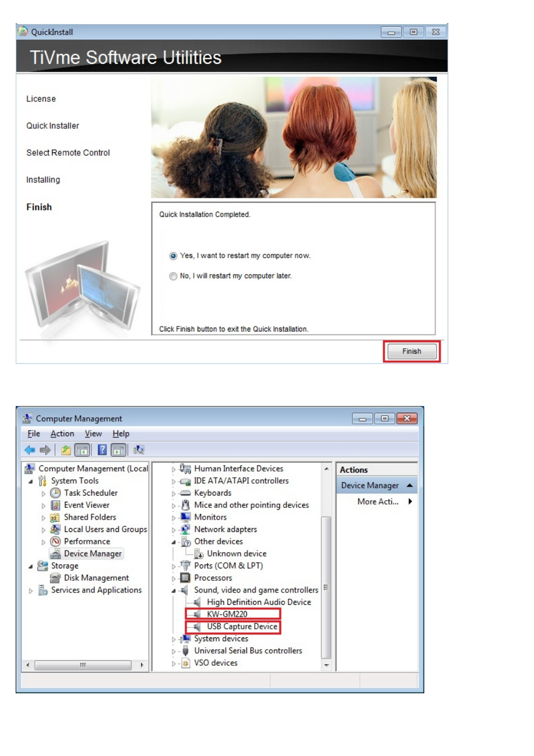Click the device list scroll down arrow
Image resolution: width=534 pixels, height=756 pixels.
(326, 665)
